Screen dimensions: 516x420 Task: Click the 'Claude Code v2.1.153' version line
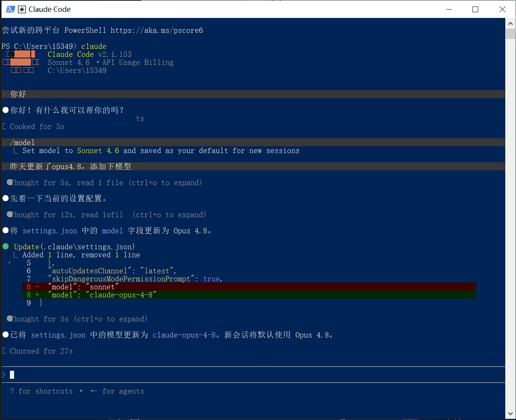(x=90, y=54)
